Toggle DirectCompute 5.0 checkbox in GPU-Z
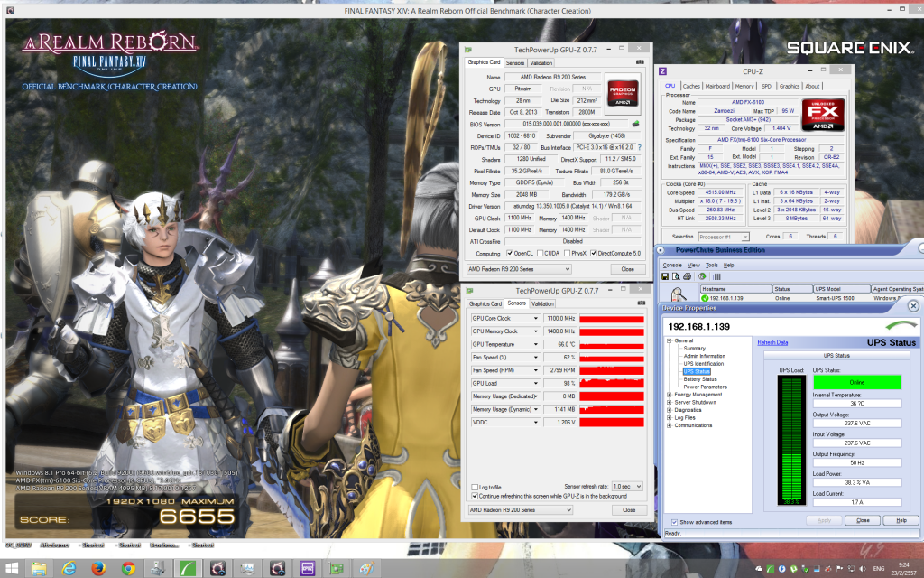Screen dimensions: 924x578 click(594, 254)
